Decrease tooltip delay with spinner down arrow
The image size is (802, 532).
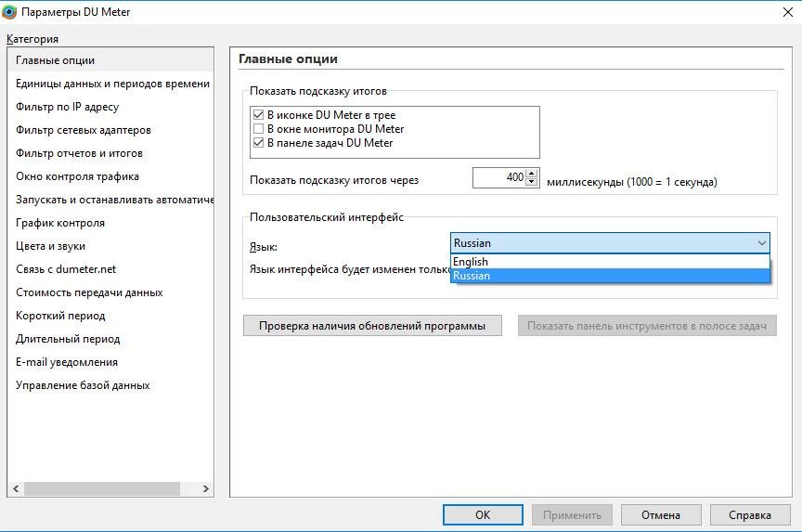tap(532, 182)
